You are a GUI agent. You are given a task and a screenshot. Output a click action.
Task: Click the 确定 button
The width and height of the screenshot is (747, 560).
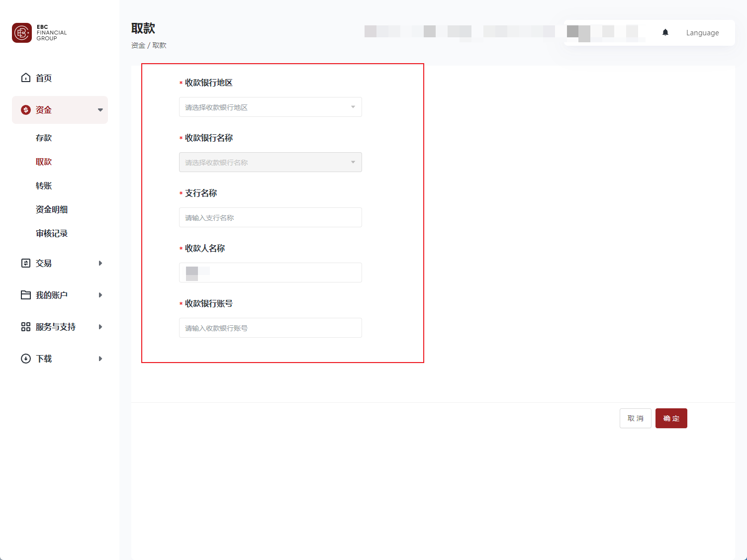tap(671, 418)
